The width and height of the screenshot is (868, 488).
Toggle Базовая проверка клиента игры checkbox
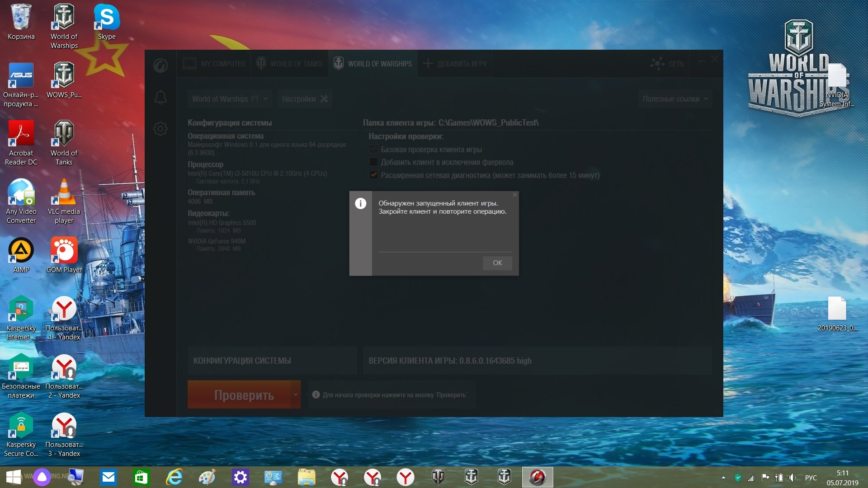(x=373, y=150)
